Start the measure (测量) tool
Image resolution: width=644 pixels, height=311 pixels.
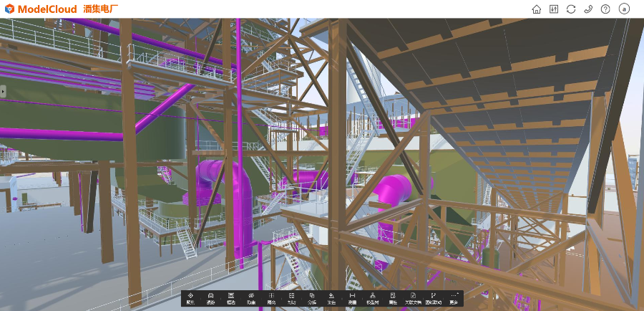(352, 298)
